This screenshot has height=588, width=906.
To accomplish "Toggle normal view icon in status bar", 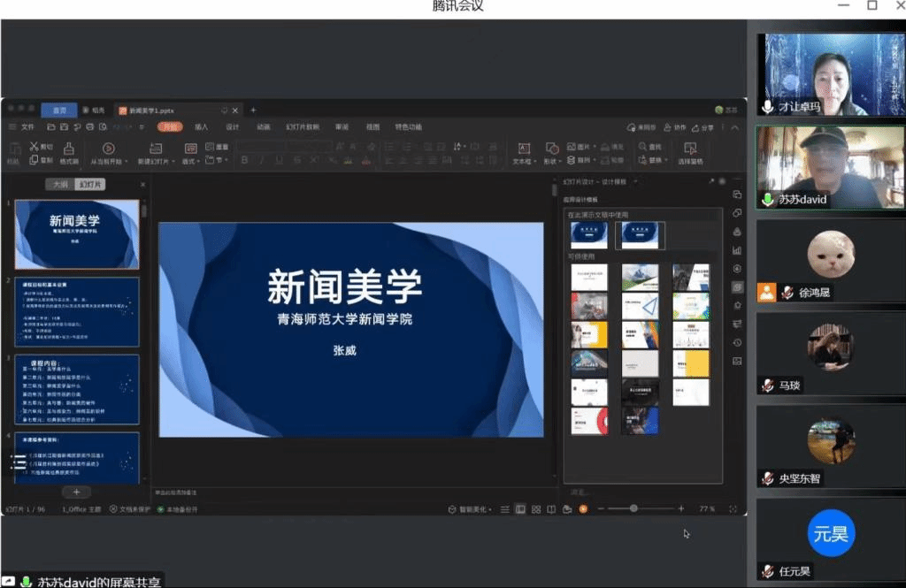I will click(x=520, y=509).
